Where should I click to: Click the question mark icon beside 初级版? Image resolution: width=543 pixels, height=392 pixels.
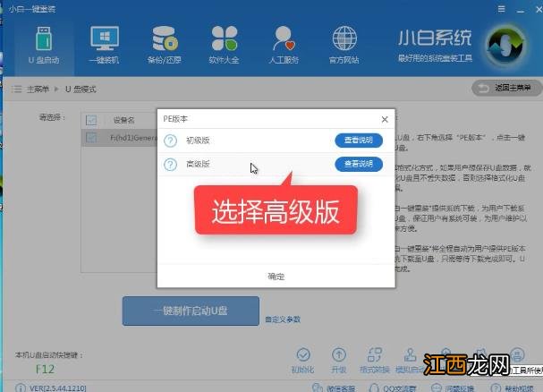[x=170, y=141]
